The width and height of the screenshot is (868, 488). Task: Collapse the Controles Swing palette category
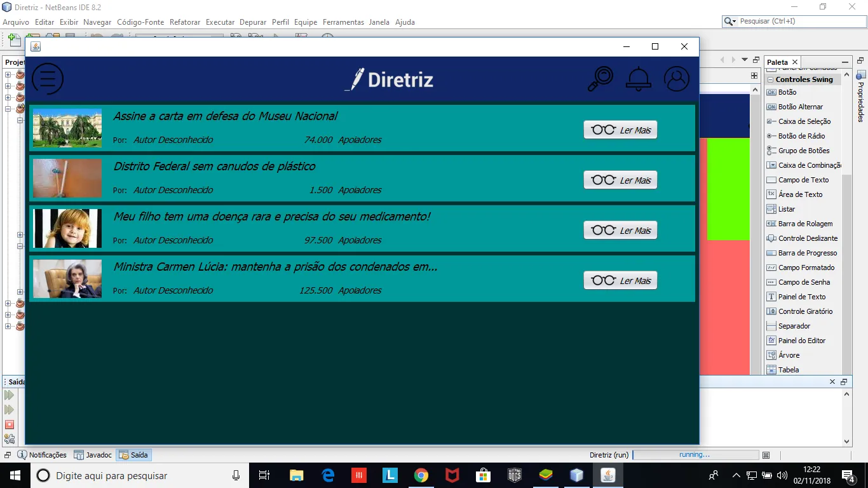(x=770, y=80)
